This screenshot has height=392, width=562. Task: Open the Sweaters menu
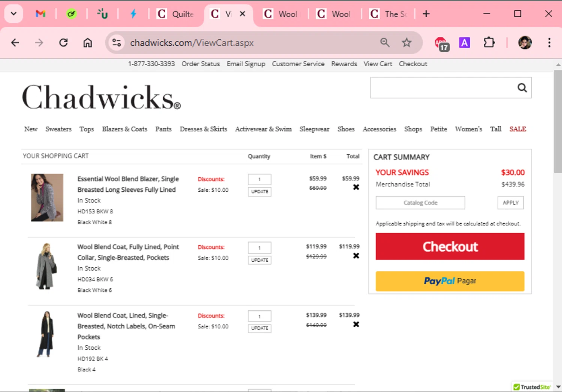pyautogui.click(x=58, y=129)
